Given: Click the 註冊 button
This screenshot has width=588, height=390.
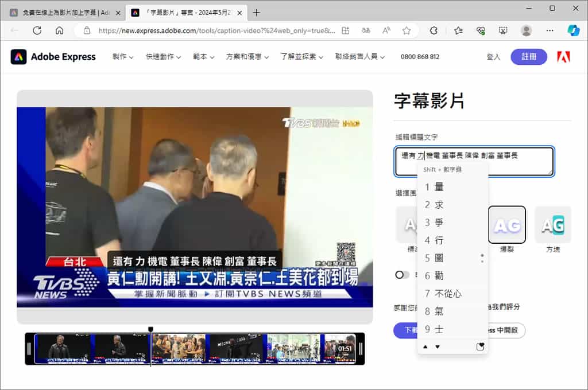Looking at the screenshot, I should 529,57.
